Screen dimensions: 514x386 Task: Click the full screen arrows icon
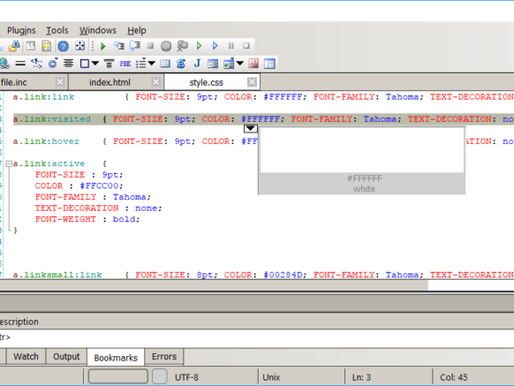pyautogui.click(x=80, y=46)
